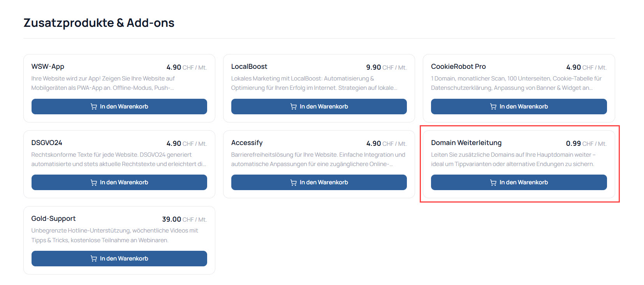Viewport: 644px width, 285px height.
Task: Click the Accessify Barrierefreiheitslösung description
Action: point(318,159)
